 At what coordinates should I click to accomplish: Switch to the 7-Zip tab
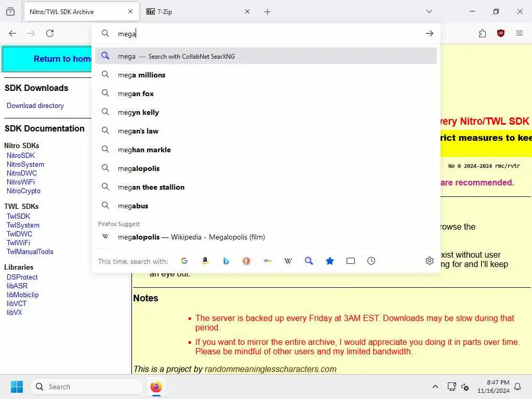pyautogui.click(x=198, y=11)
